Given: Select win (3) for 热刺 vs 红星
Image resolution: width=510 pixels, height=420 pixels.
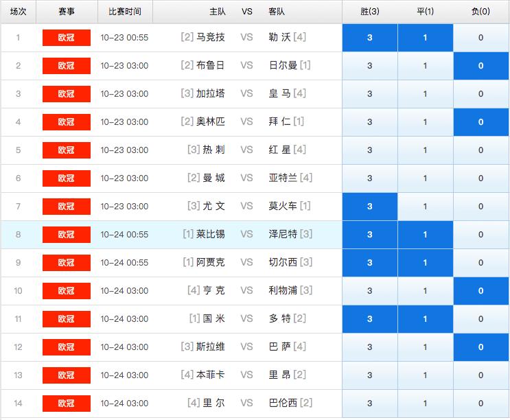Looking at the screenshot, I should coord(370,150).
